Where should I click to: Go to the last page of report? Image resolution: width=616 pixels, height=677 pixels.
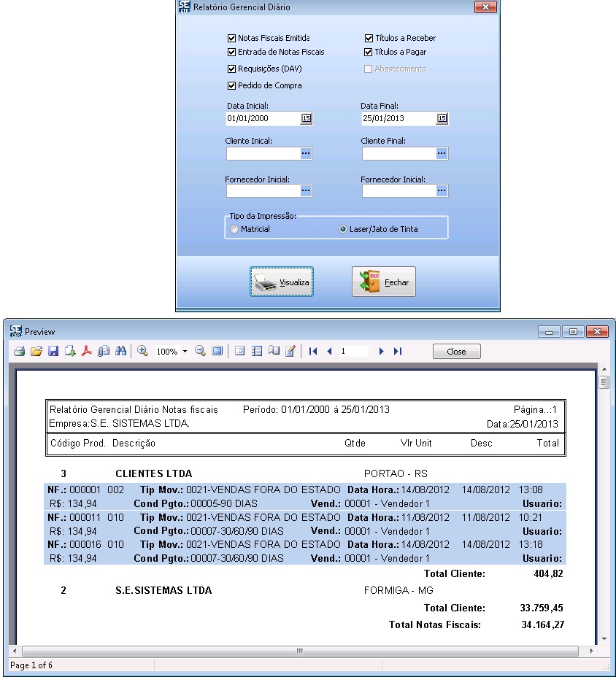[398, 351]
